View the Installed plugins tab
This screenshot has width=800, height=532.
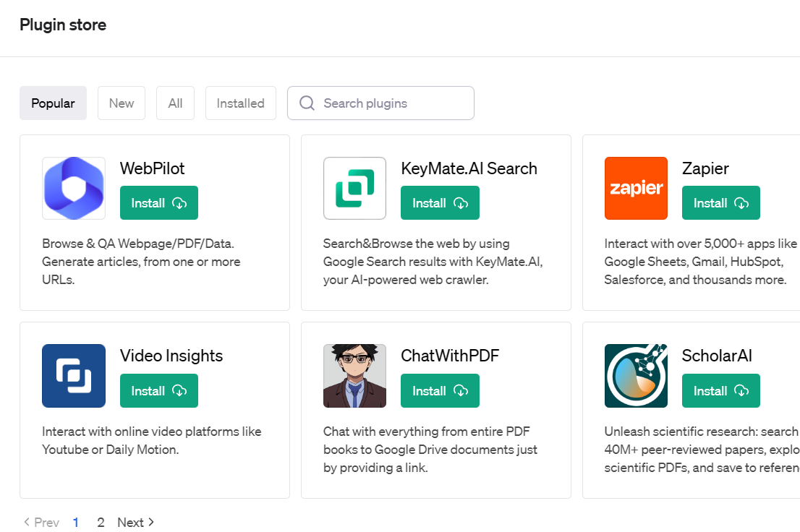[241, 103]
